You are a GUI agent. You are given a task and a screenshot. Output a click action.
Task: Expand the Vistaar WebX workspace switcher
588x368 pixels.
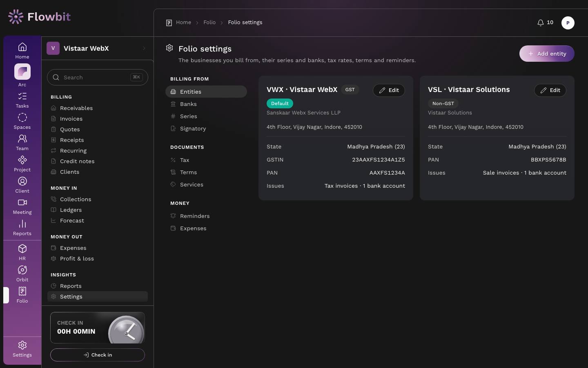pyautogui.click(x=97, y=48)
